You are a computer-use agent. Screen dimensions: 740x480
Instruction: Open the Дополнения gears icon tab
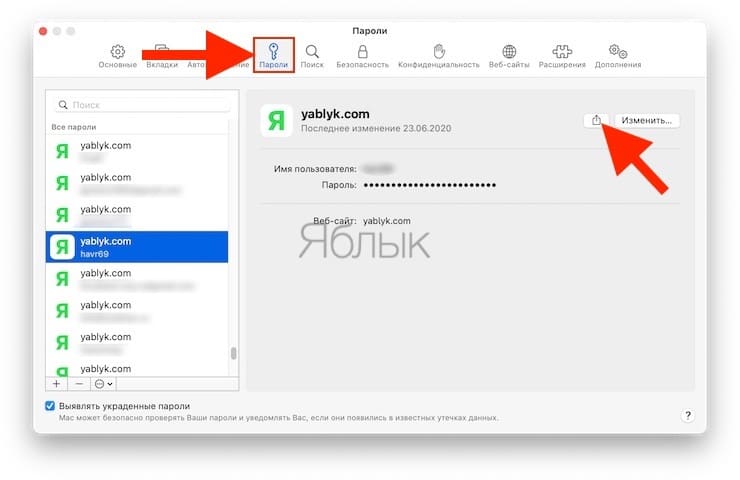pos(618,56)
